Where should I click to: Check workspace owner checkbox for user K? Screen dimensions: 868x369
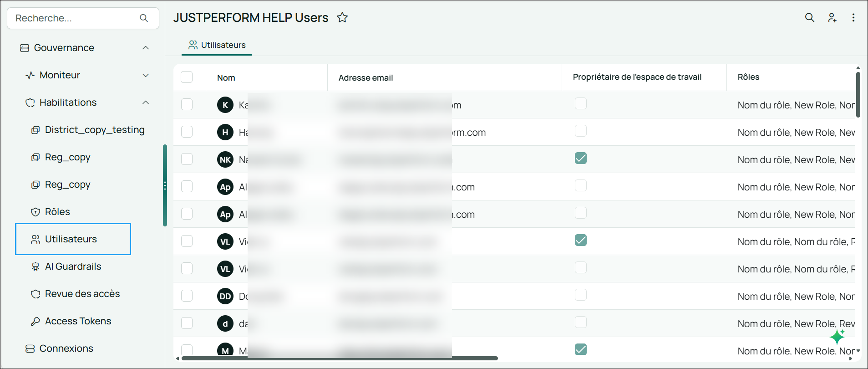[581, 103]
